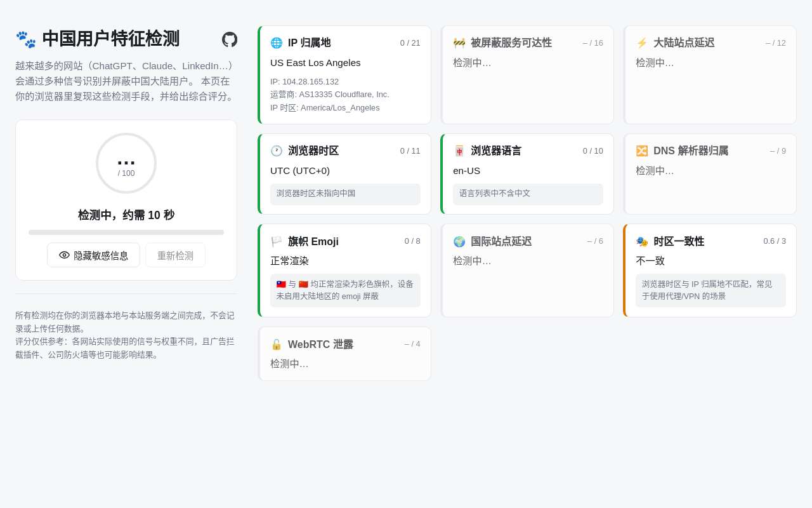Click the mahjong tile icon on 浏览器语言 card
The image size is (812, 508).
(459, 151)
